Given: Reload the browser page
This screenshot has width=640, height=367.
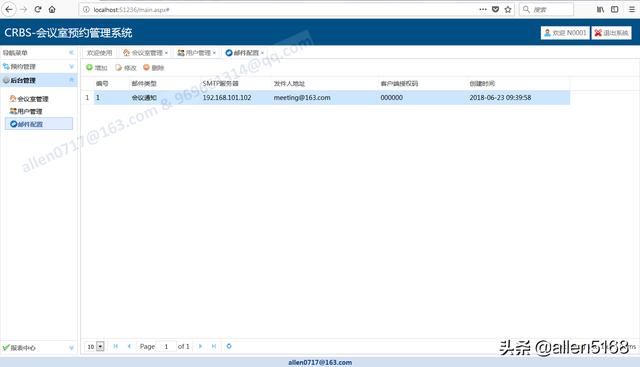Looking at the screenshot, I should 38,9.
